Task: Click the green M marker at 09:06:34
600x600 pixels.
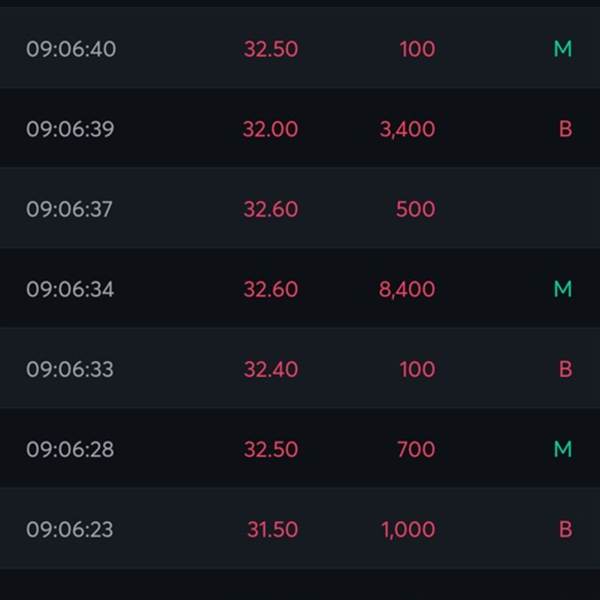Action: [563, 289]
